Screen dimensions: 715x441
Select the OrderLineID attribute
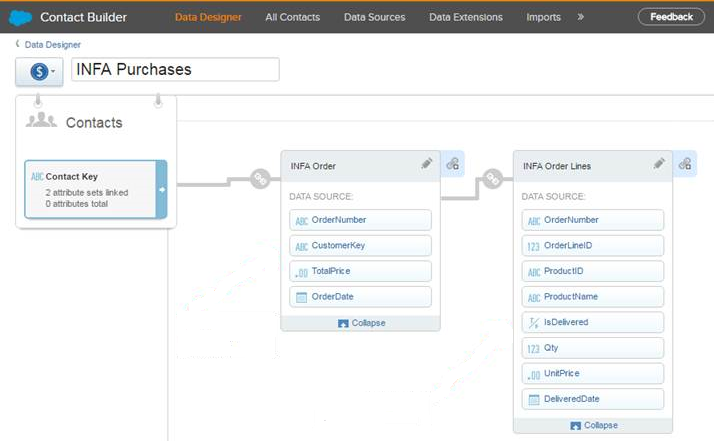(593, 246)
